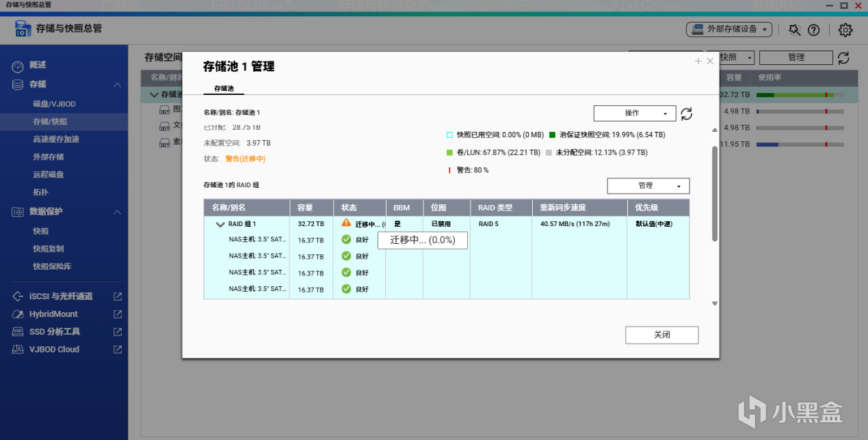Select the 存储池 tab in dialog

[x=224, y=89]
